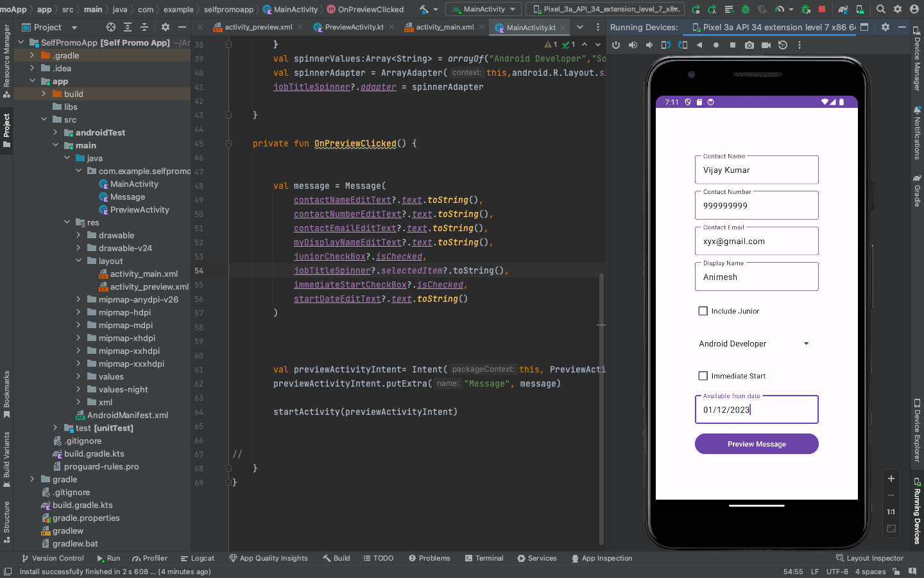Viewport: 924px width, 578px height.
Task: Expand the androidTest folder
Action: [56, 132]
